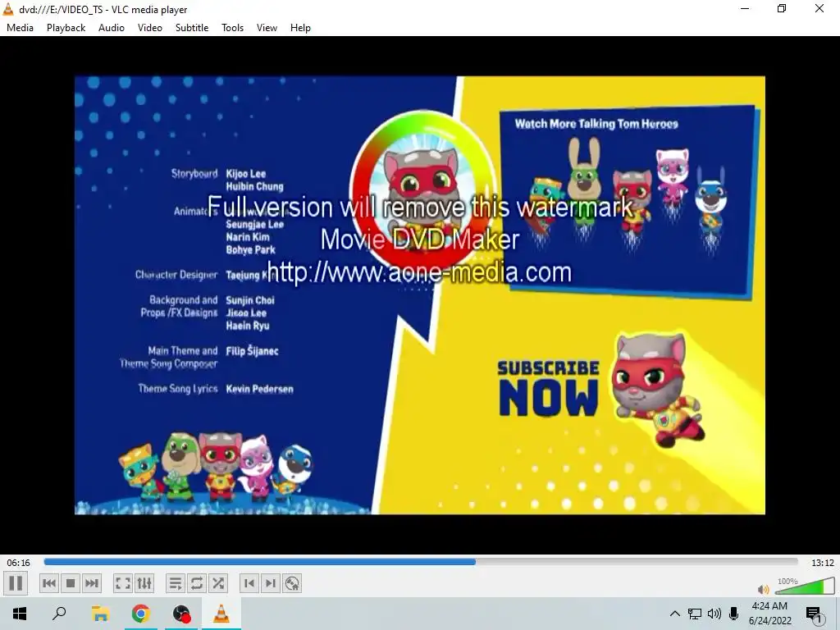840x630 pixels.
Task: Open the View menu
Action: (x=267, y=28)
